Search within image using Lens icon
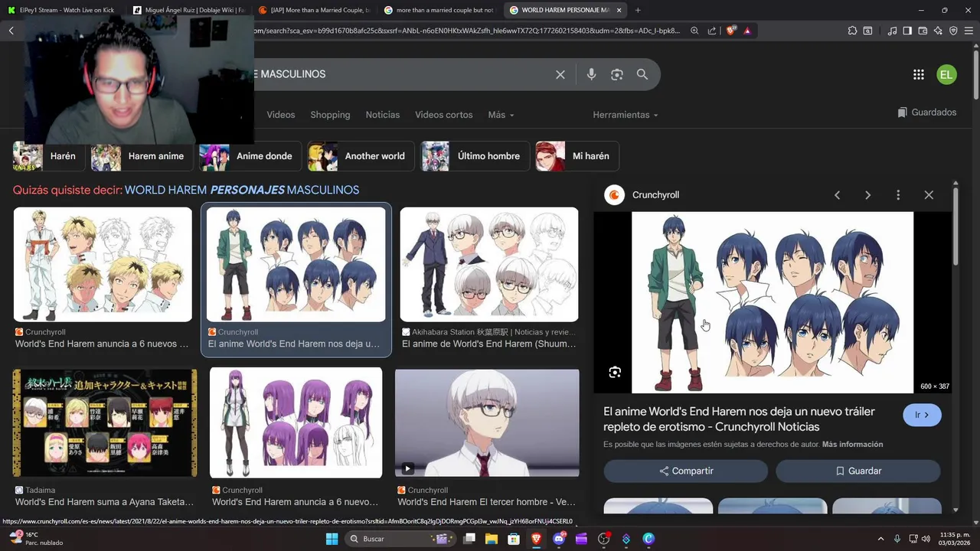This screenshot has height=551, width=980. 615,373
